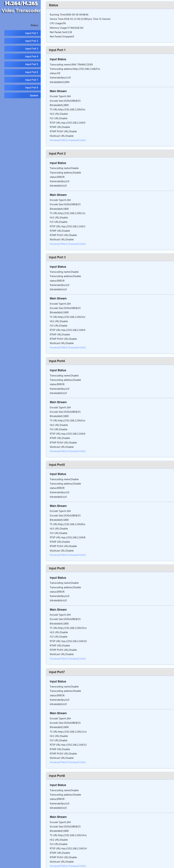Open Preview(FLASH) for Input Port4
This screenshot has height=868, width=174.
77,451
